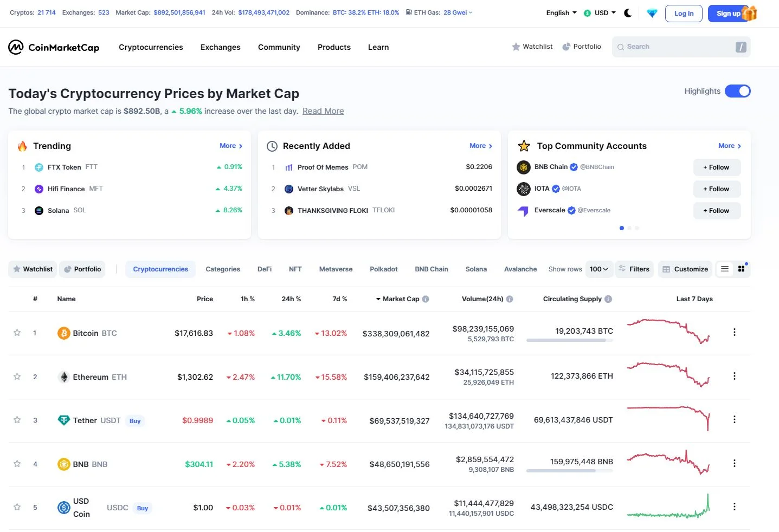779x532 pixels.
Task: Click the BNB coin icon
Action: pos(64,464)
